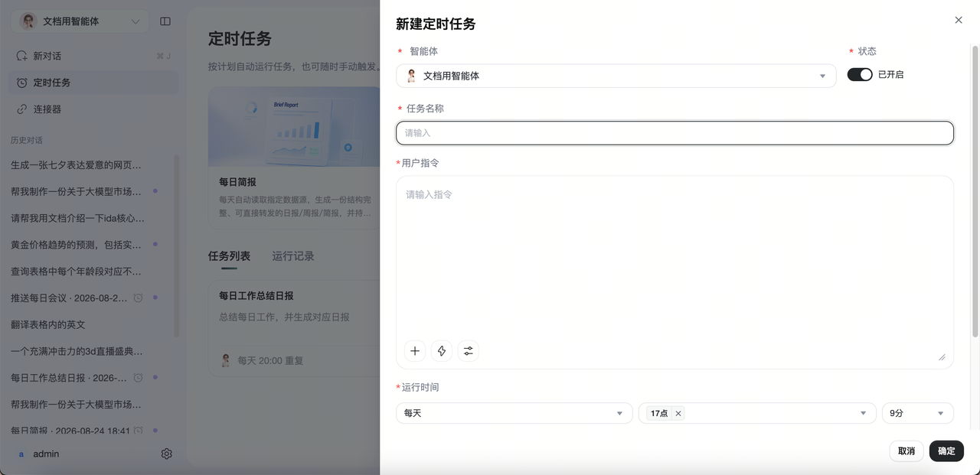Click the 任务名称 input field

pyautogui.click(x=675, y=133)
